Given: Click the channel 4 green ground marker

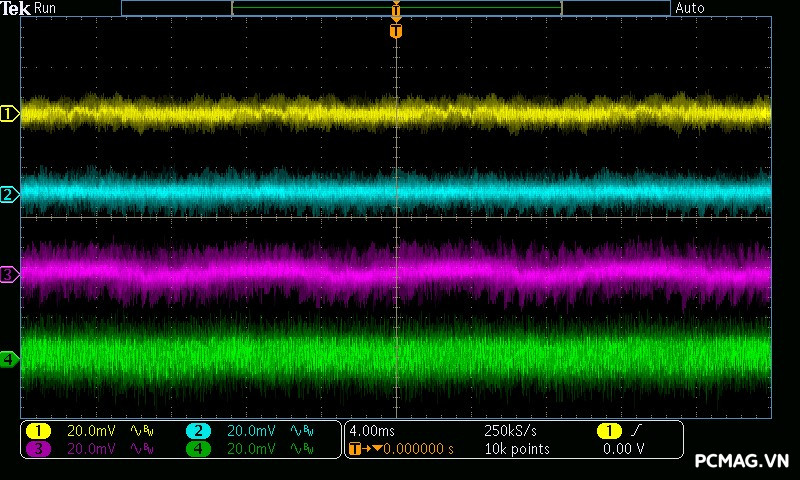Looking at the screenshot, I should click(x=9, y=359).
